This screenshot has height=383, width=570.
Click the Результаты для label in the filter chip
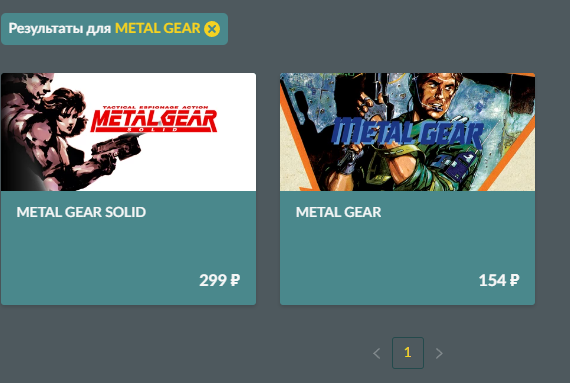pos(60,28)
